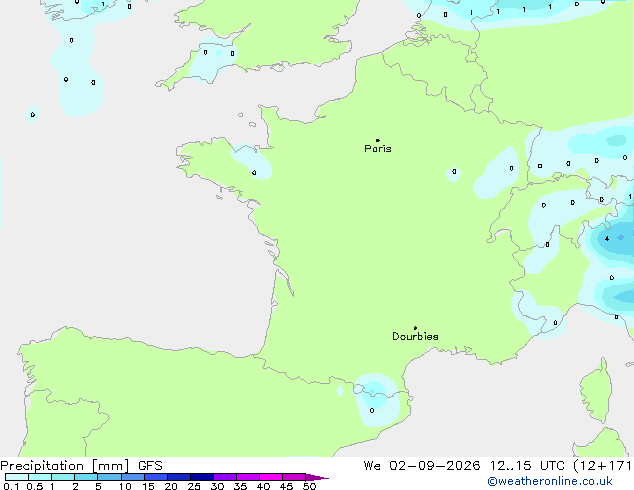The height and width of the screenshot is (490, 634).
Task: Select the 40–45 mm magenta legend swatch
Action: pos(271,477)
